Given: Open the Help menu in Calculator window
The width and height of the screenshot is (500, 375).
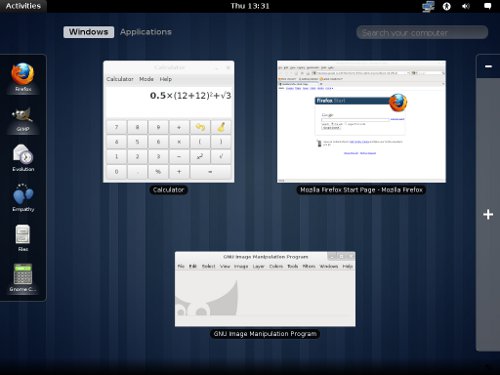Looking at the screenshot, I should tap(166, 79).
